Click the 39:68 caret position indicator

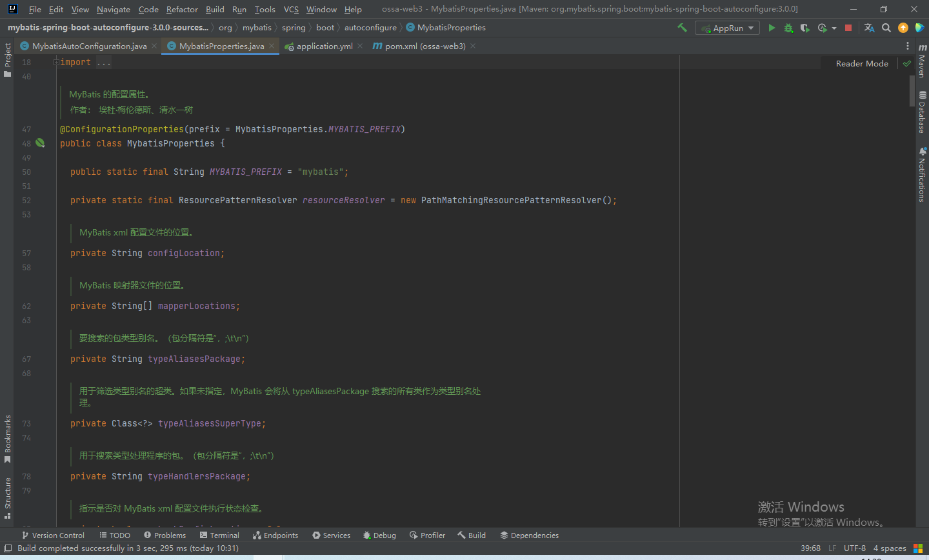(810, 548)
